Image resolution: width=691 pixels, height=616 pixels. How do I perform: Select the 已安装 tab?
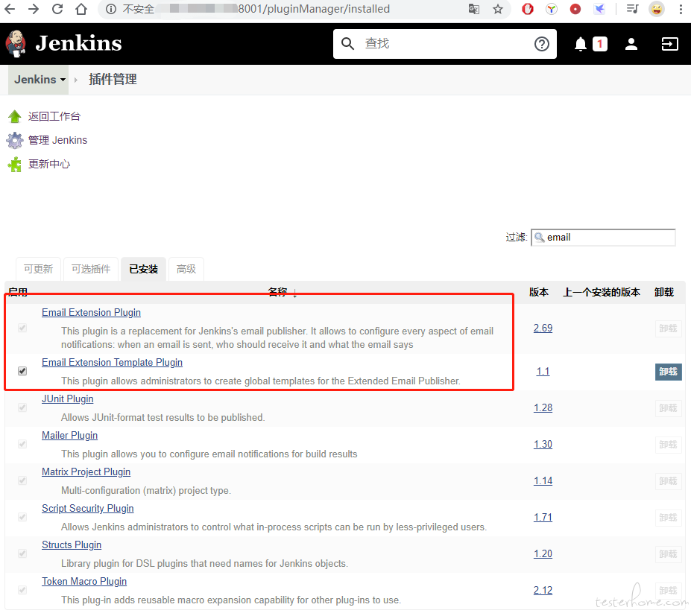[x=144, y=269]
